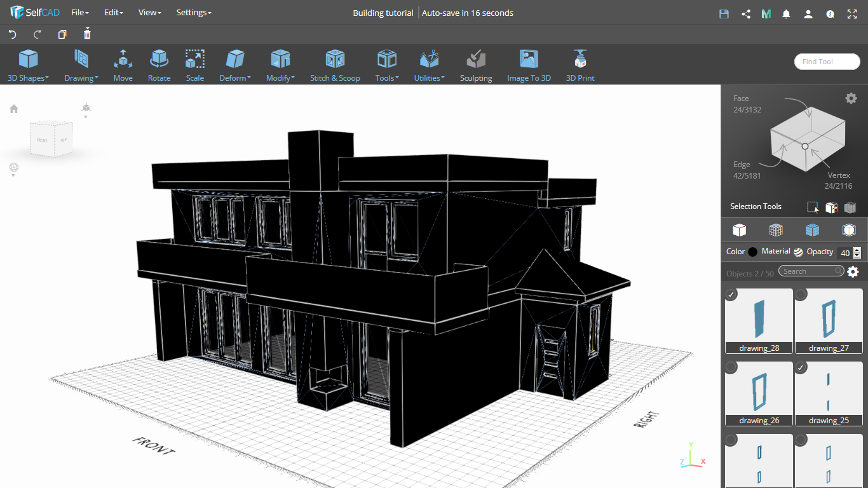This screenshot has height=488, width=868.
Task: Open the File menu
Action: 80,13
